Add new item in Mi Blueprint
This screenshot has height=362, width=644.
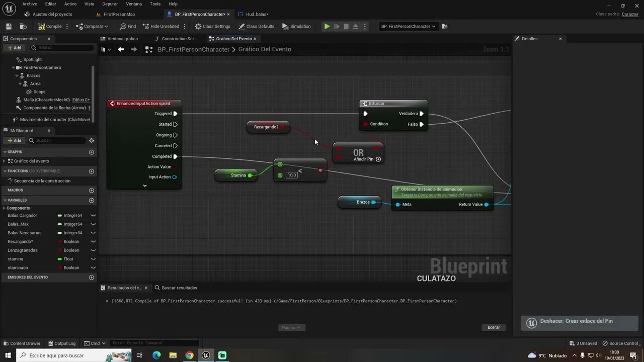pos(15,140)
